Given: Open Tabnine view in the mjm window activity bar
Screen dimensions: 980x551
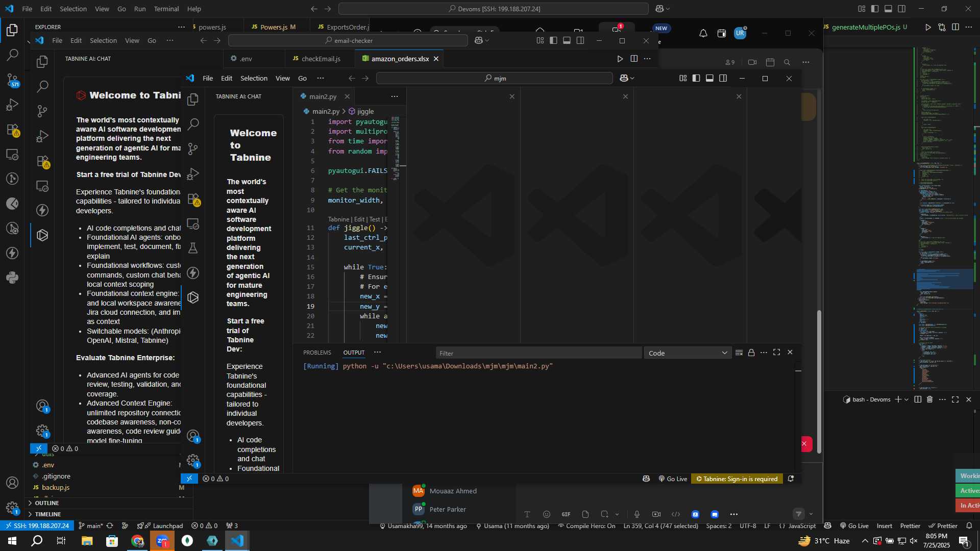Looking at the screenshot, I should pos(193,297).
